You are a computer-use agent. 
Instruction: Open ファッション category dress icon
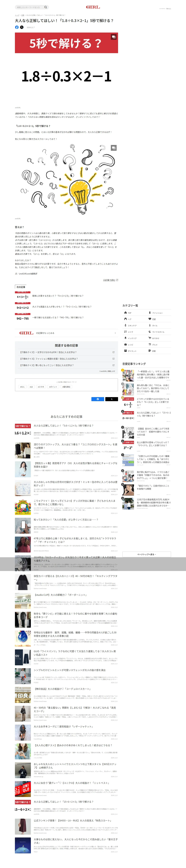point(150,313)
